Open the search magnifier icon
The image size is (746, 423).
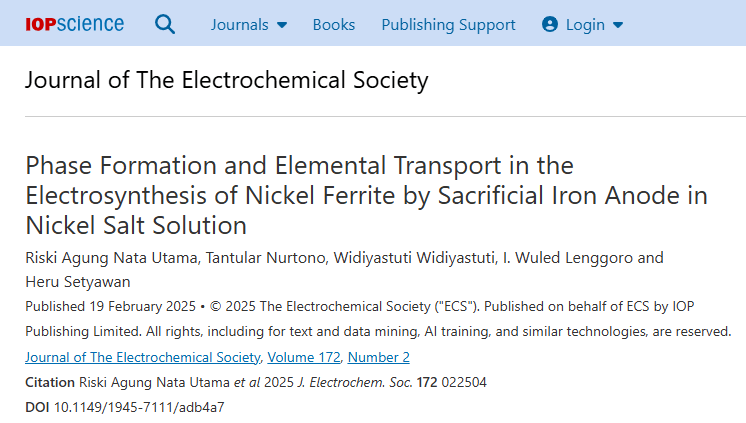[x=165, y=24]
